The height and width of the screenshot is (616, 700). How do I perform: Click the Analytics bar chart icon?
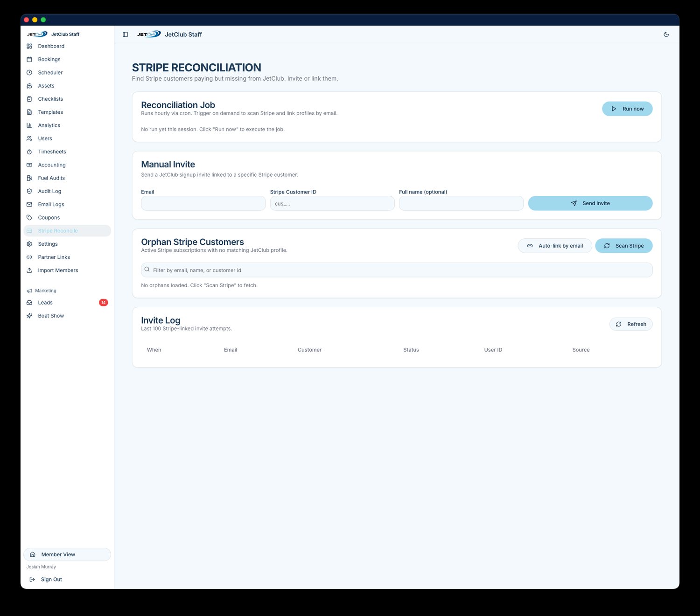29,125
